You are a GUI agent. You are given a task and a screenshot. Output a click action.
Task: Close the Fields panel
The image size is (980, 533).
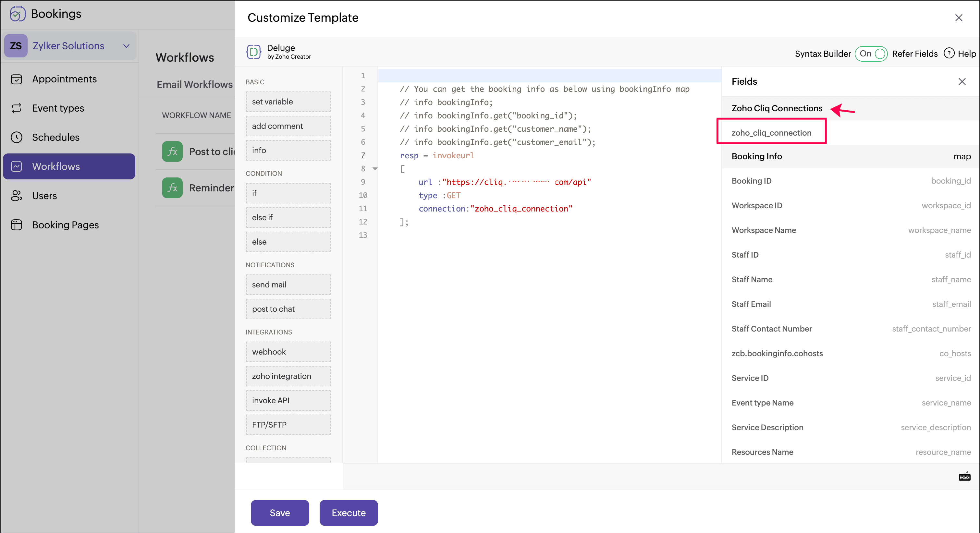pos(962,81)
